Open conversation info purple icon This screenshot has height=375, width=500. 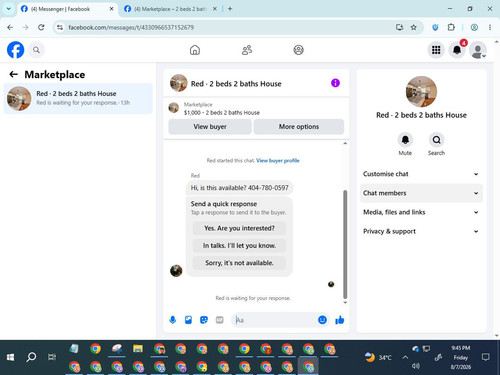pos(335,83)
